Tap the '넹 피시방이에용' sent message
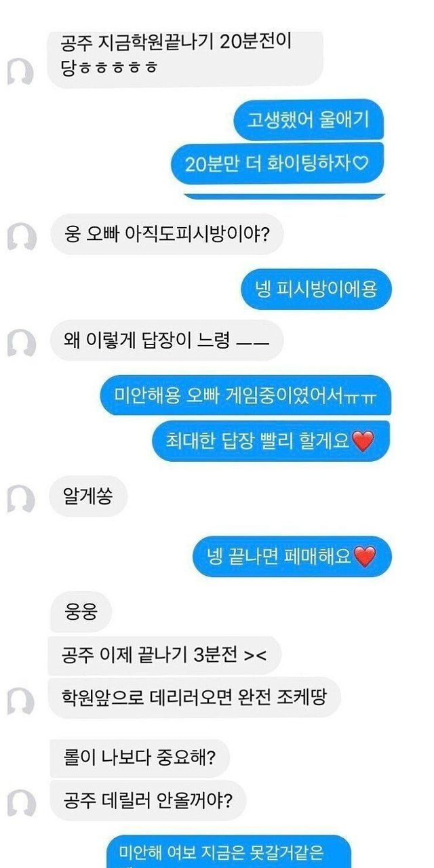The width and height of the screenshot is (434, 868). coord(317,290)
